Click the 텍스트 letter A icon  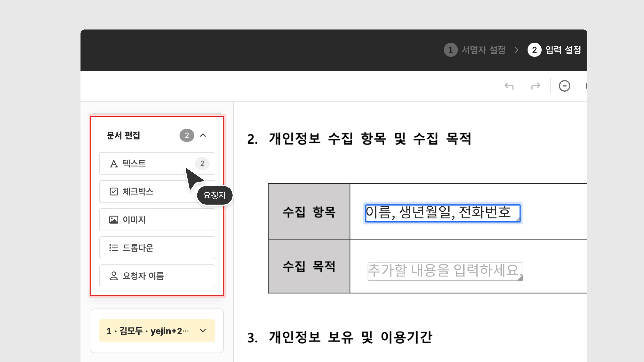114,164
